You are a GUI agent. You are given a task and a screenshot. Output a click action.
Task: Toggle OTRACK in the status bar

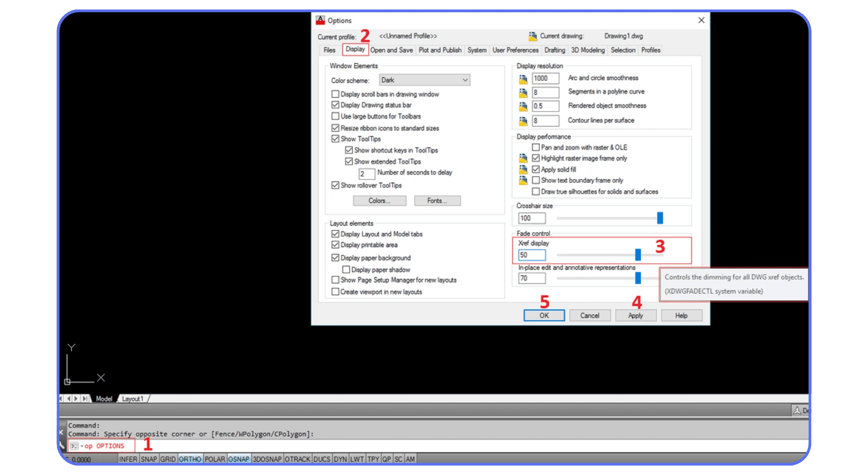tap(297, 459)
